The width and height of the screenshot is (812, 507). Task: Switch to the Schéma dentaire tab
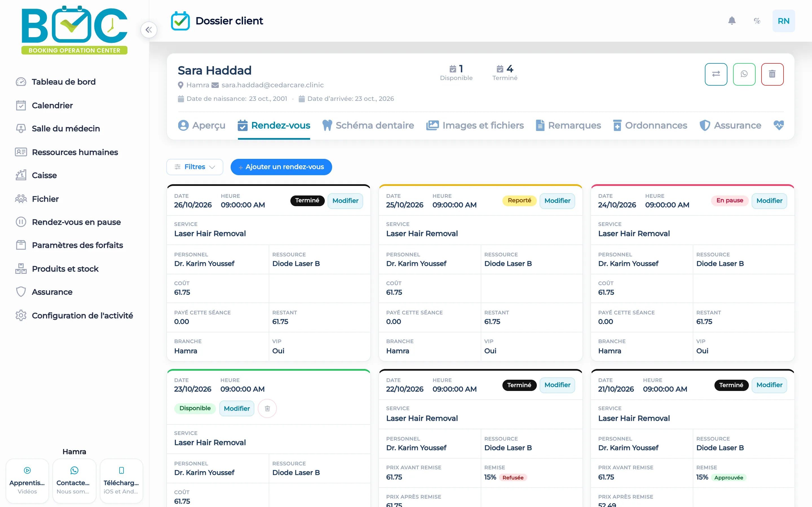click(x=368, y=125)
